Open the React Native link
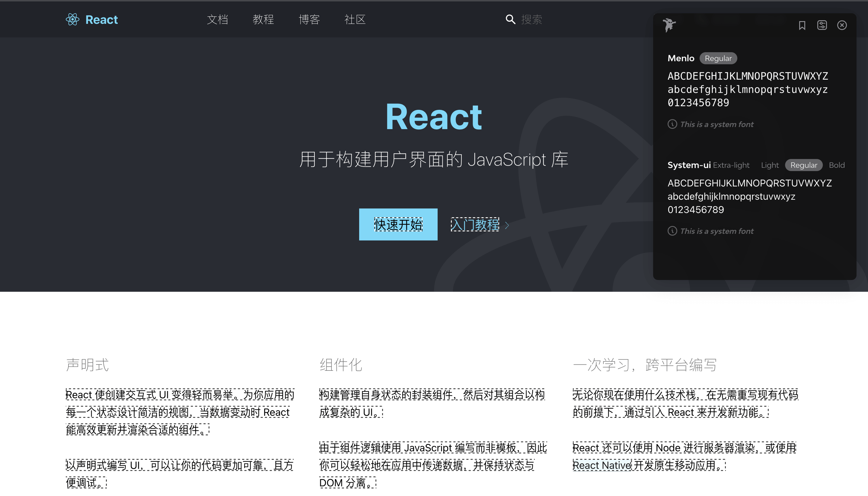868x496 pixels. (602, 465)
